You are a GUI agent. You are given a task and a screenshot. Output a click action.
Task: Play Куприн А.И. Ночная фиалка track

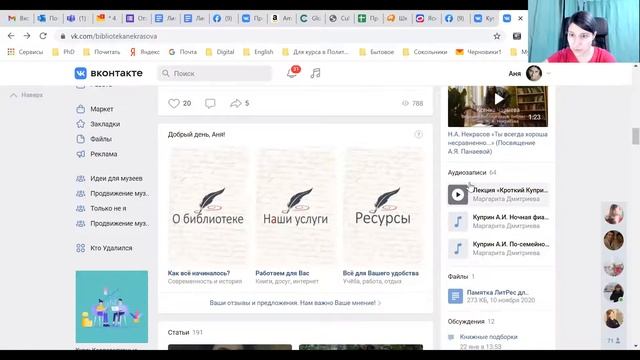(x=458, y=222)
